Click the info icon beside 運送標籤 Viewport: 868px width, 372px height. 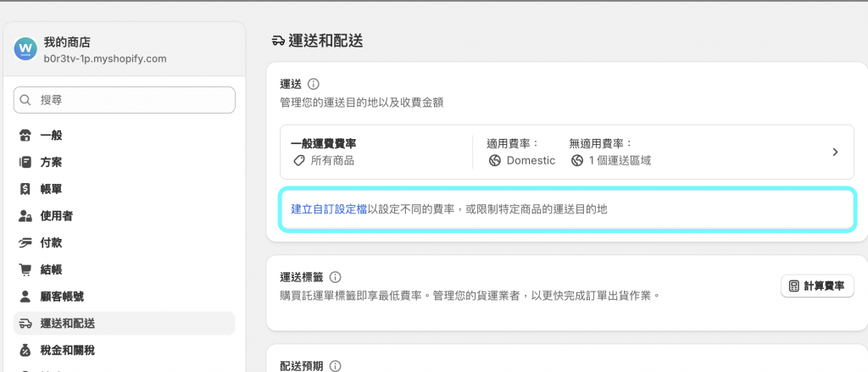(336, 277)
